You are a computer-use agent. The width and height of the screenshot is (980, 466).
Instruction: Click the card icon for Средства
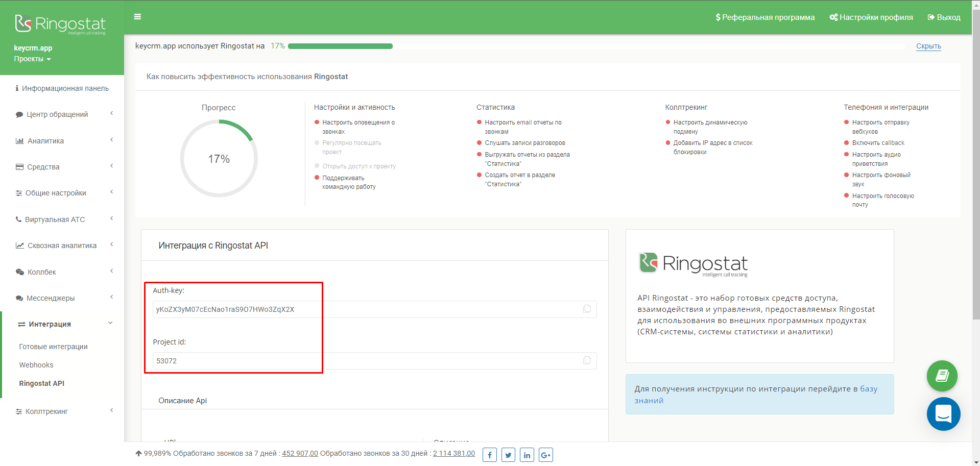19,167
